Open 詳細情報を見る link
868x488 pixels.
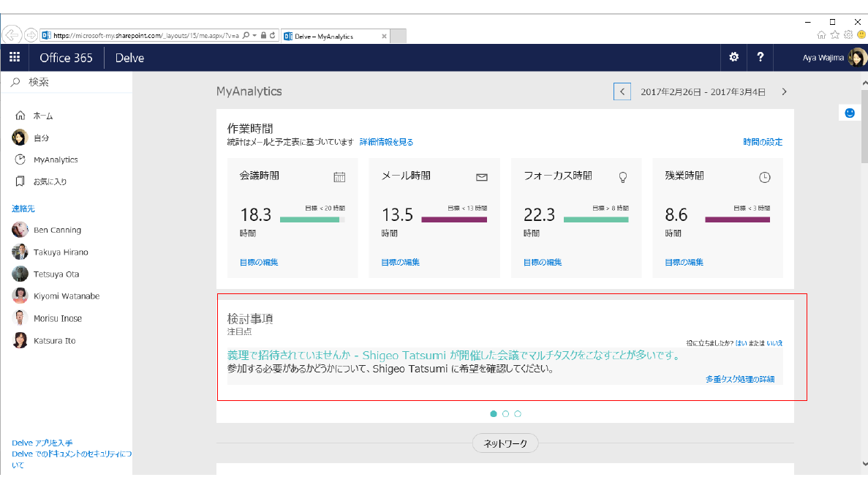point(386,142)
